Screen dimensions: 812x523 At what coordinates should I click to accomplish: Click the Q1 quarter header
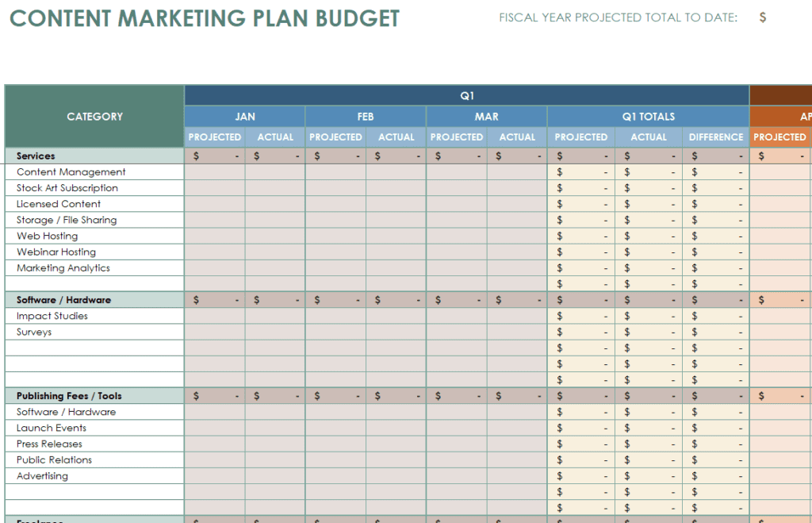pyautogui.click(x=466, y=96)
